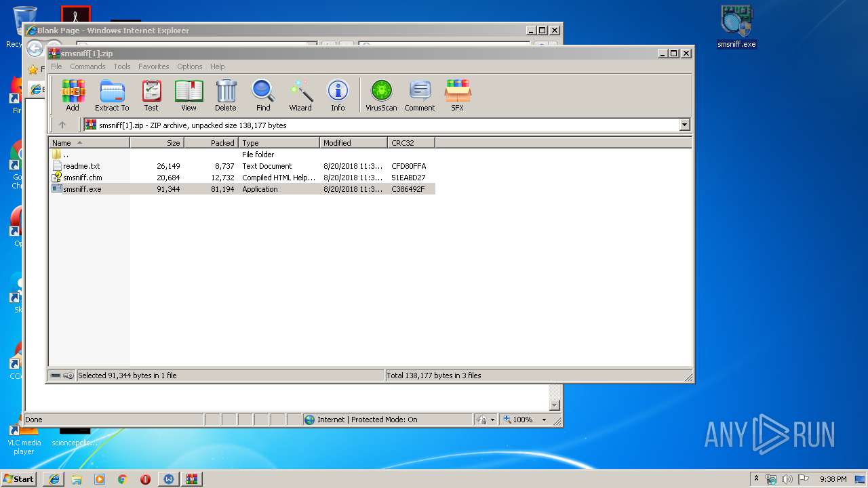This screenshot has width=868, height=488.
Task: Click the drive icon in WinRAR status bar
Action: (56, 375)
